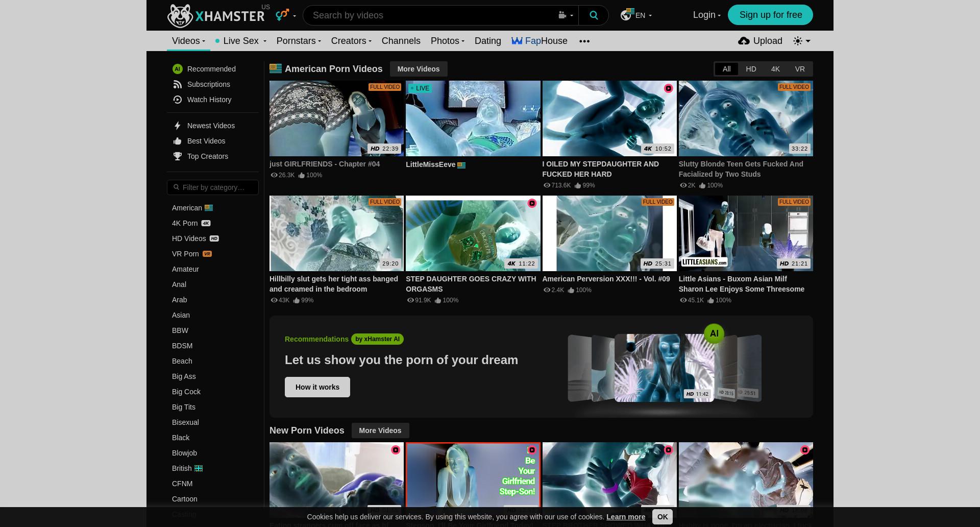The image size is (980, 527).
Task: Click the Newest Videos lightning icon
Action: pyautogui.click(x=178, y=126)
